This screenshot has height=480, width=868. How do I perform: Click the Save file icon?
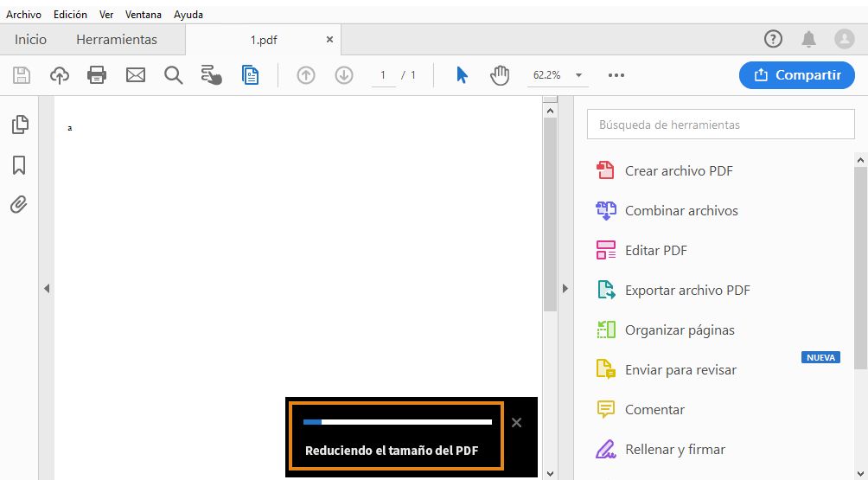point(22,74)
